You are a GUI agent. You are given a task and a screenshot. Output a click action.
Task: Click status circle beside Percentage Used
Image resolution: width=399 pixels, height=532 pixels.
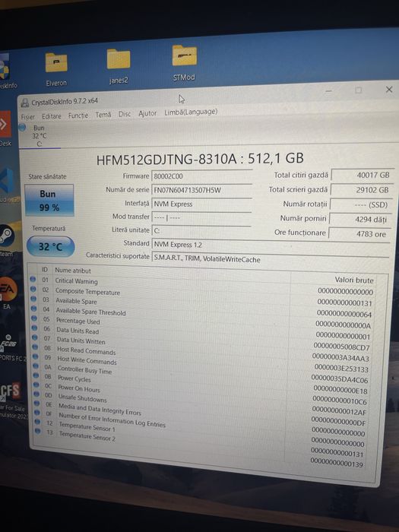click(34, 318)
